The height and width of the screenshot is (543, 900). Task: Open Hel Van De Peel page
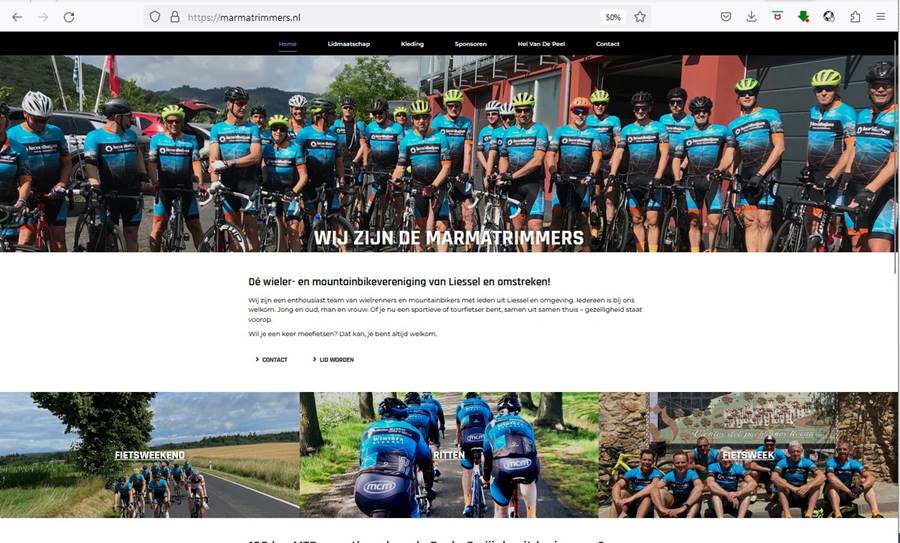coord(541,44)
